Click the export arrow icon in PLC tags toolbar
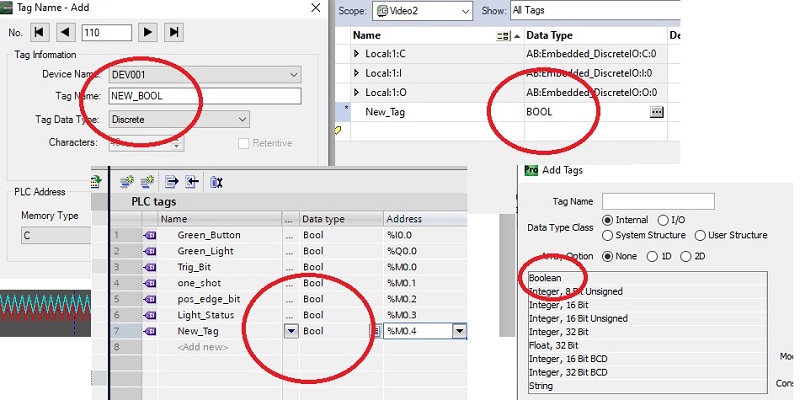Screen dimensions: 800x400 tap(172, 181)
